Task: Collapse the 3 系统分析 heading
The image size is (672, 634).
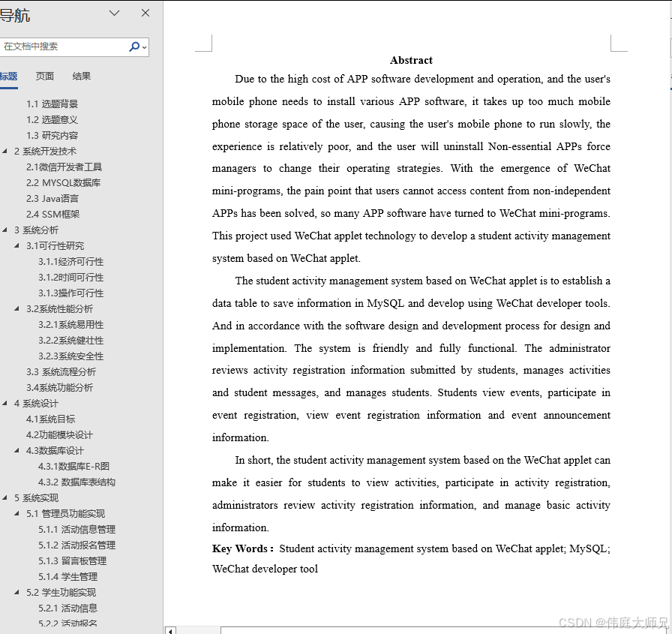Action: pyautogui.click(x=4, y=230)
